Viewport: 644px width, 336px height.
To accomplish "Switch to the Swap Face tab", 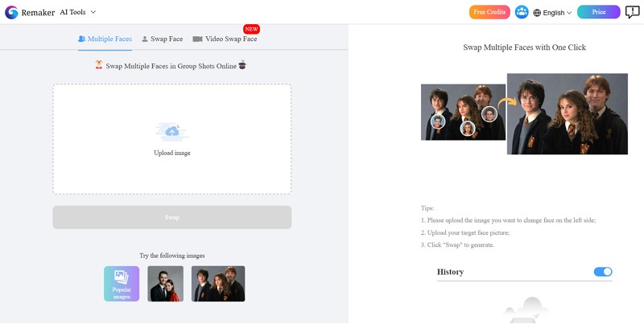I will click(163, 39).
